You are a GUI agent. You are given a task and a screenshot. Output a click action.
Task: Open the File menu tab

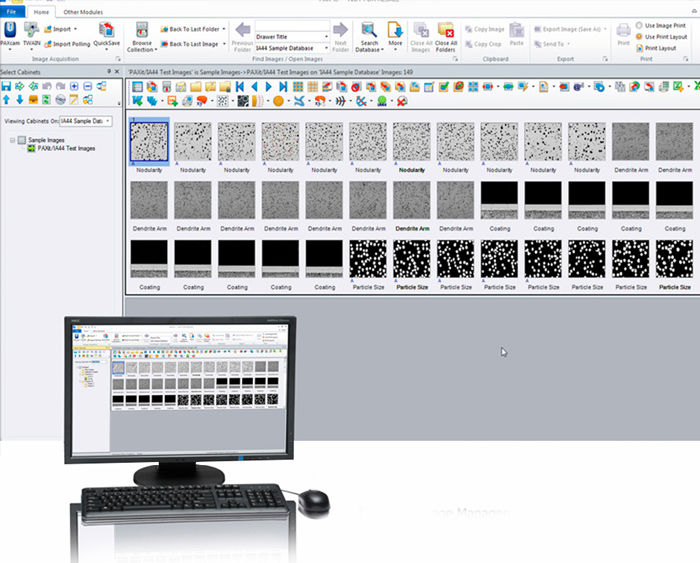(11, 11)
